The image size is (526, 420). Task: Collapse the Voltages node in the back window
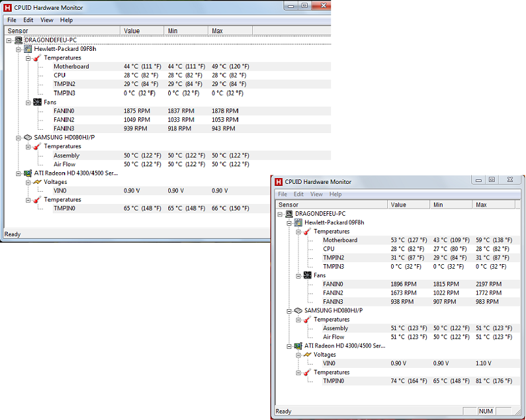29,183
